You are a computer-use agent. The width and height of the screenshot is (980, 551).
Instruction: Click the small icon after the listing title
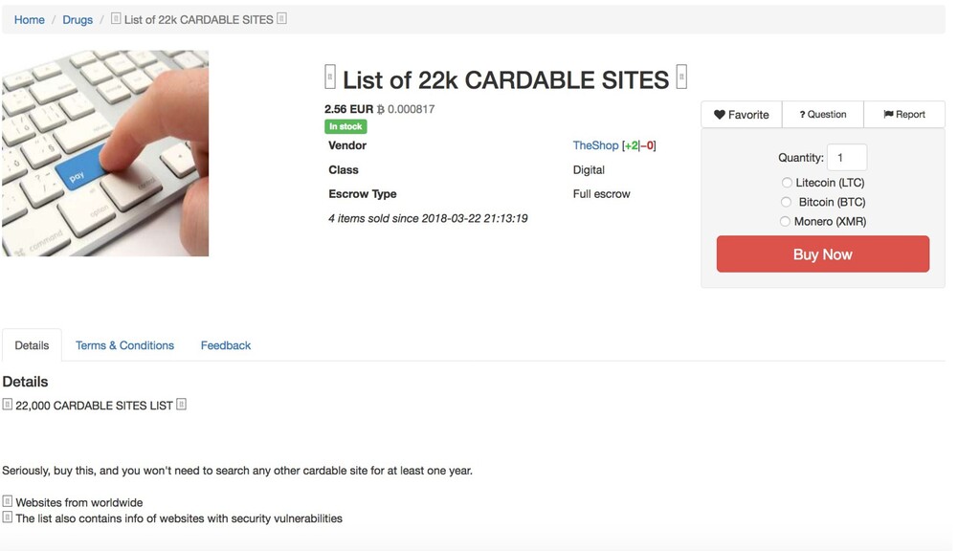(681, 77)
